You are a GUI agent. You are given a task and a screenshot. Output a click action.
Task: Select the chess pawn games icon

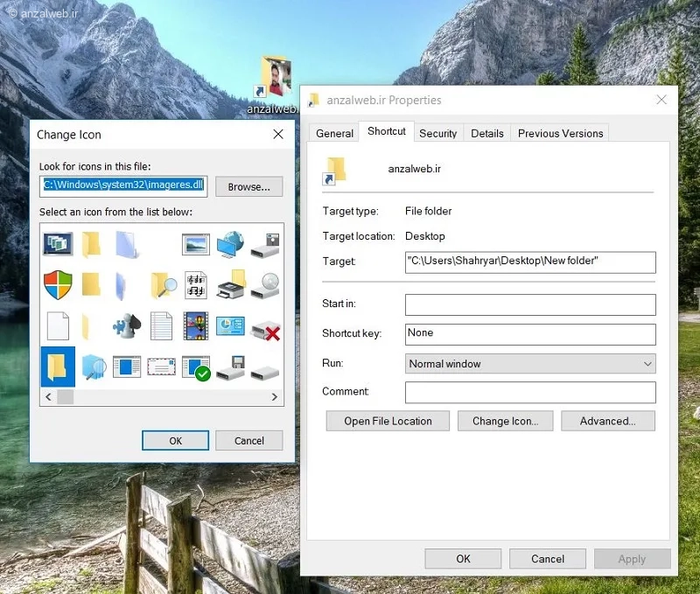(x=127, y=325)
